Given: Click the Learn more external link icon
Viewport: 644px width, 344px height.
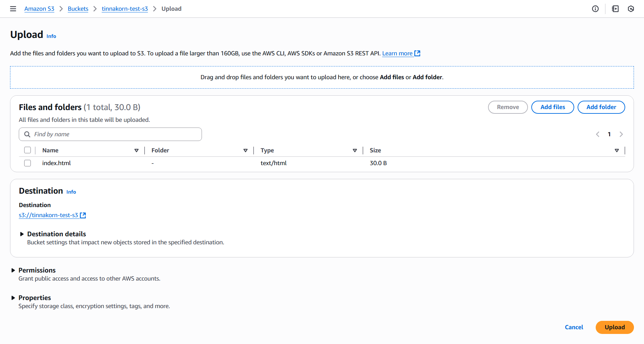Looking at the screenshot, I should pyautogui.click(x=417, y=53).
